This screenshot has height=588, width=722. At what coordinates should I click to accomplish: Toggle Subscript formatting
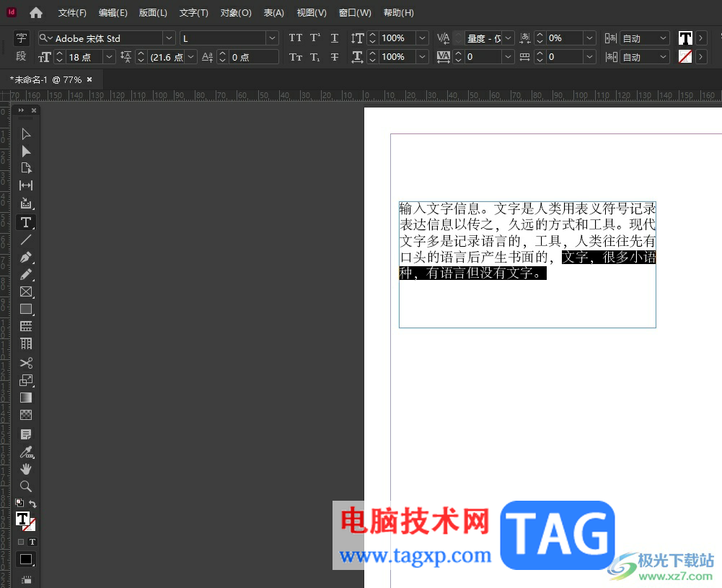click(x=315, y=57)
